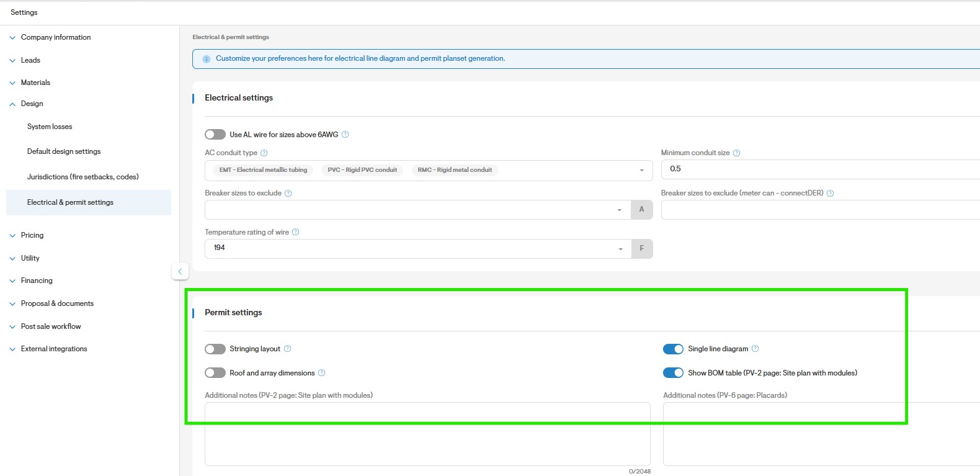Expand Post sale workflow section
Image resolution: width=980 pixels, height=476 pixels.
pyautogui.click(x=45, y=326)
